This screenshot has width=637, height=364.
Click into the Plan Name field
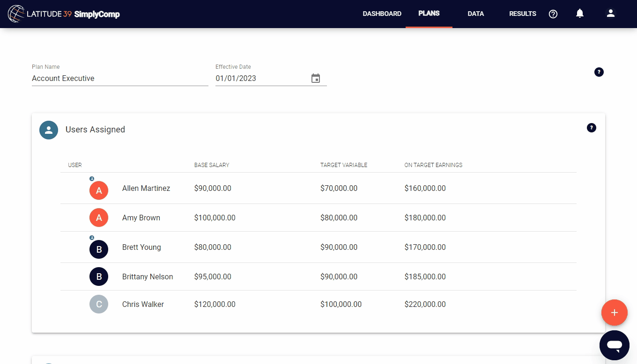pyautogui.click(x=119, y=79)
